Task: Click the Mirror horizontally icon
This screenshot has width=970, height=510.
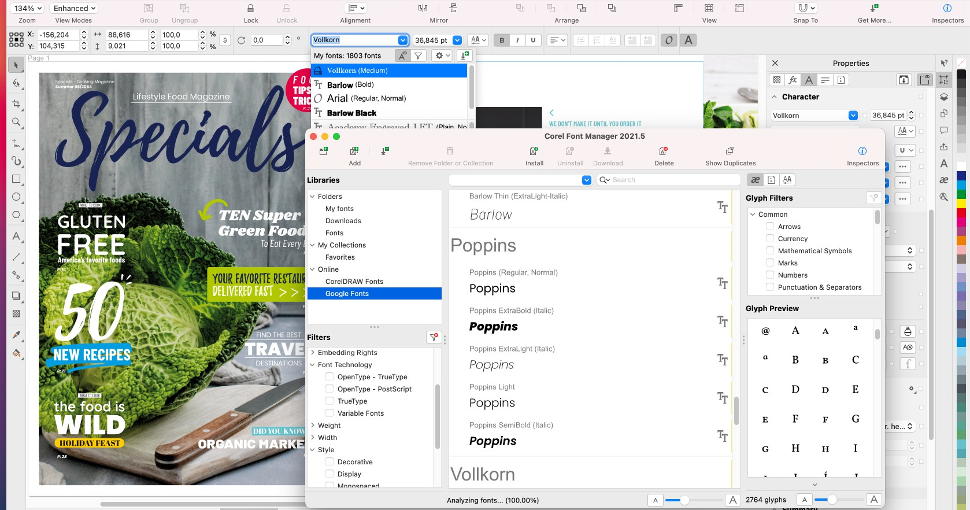Action: 423,8
